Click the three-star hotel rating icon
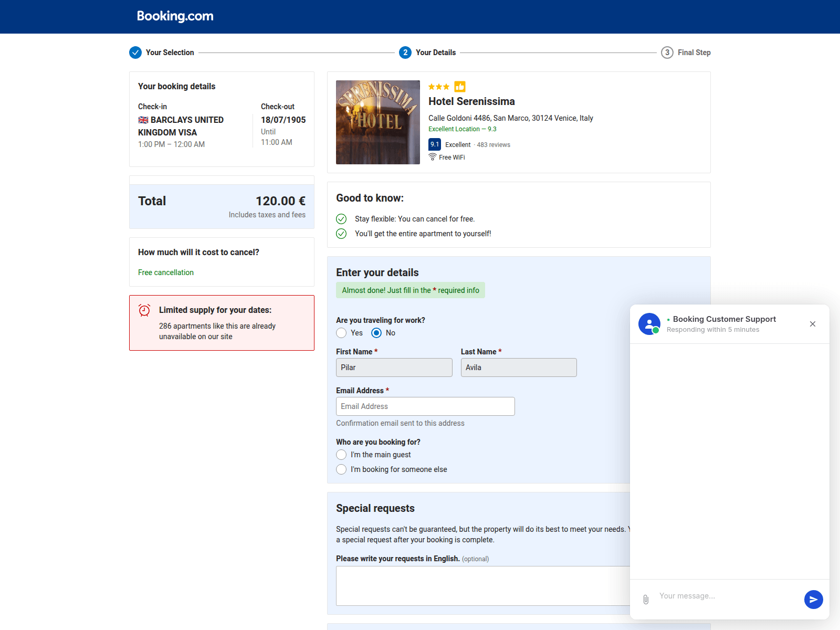840x630 pixels. (x=439, y=87)
